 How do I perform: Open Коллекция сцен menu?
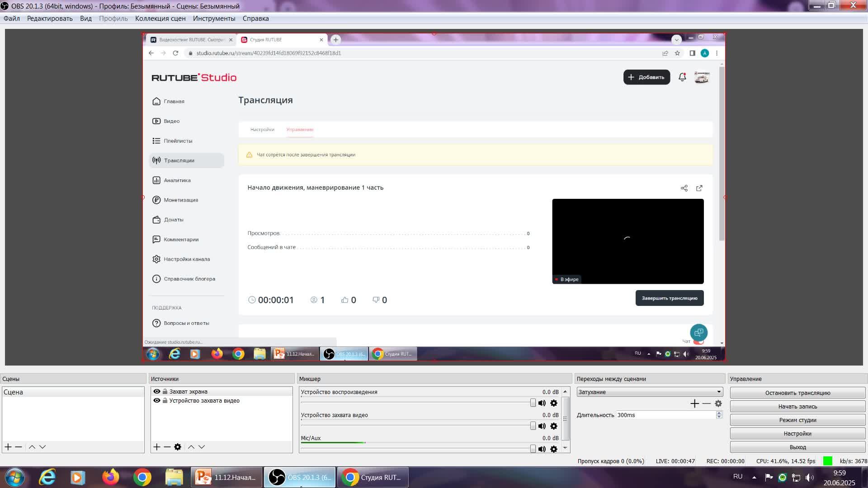[x=160, y=19]
